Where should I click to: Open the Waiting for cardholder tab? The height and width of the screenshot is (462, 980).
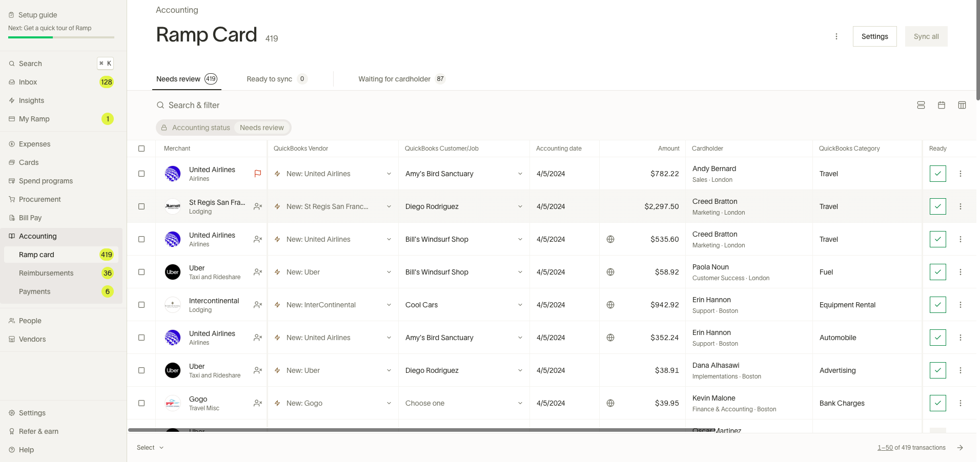click(x=394, y=79)
